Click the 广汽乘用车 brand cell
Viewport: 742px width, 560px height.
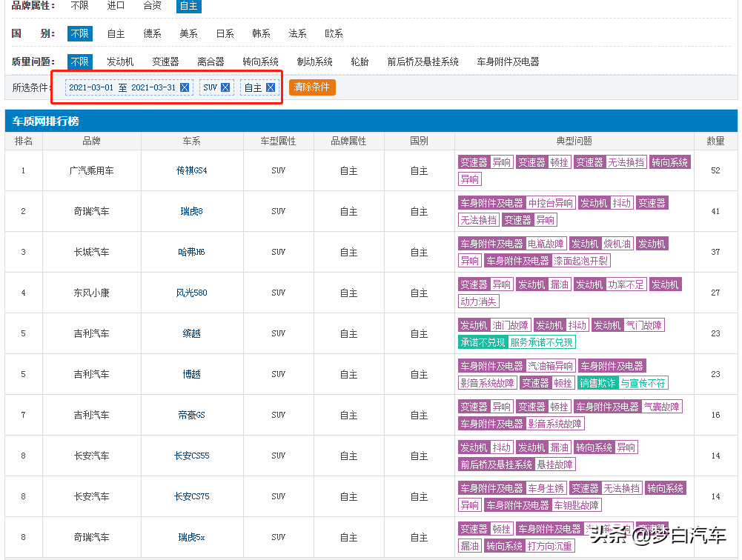coord(91,171)
